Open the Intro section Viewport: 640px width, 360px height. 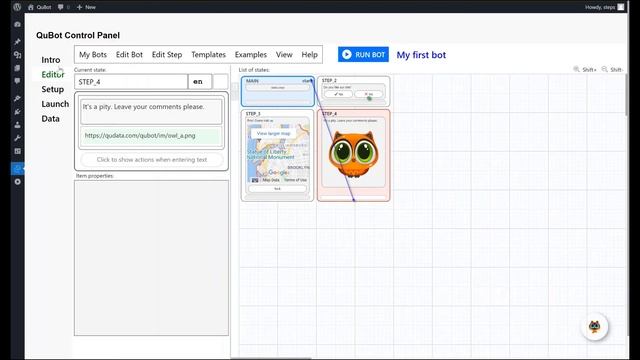(x=51, y=60)
